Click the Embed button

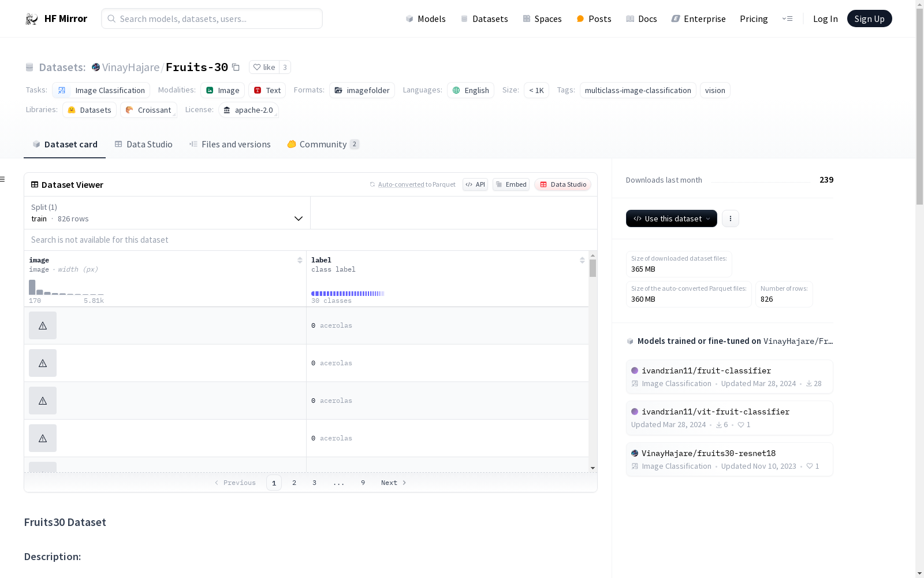[x=511, y=184]
